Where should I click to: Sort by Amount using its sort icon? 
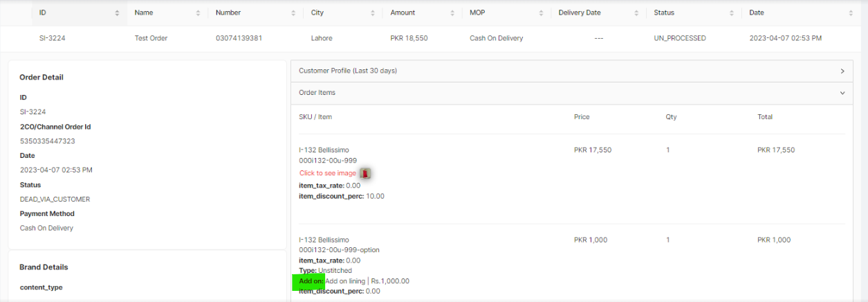coord(452,13)
